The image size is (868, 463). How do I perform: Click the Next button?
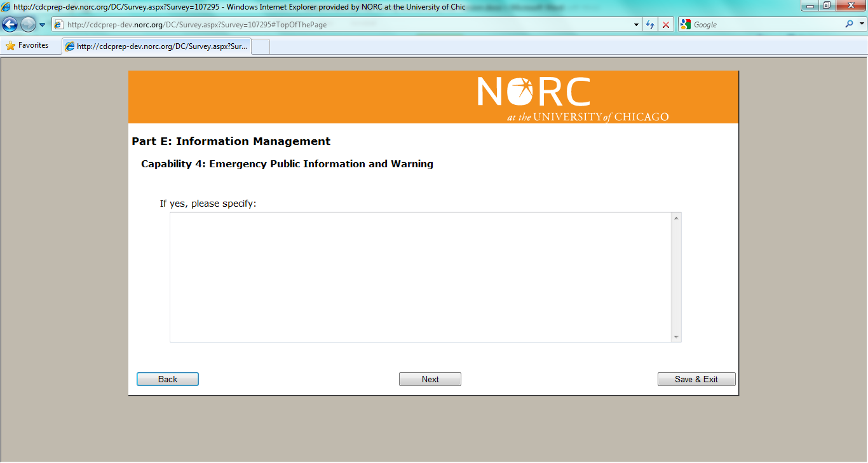(x=430, y=379)
